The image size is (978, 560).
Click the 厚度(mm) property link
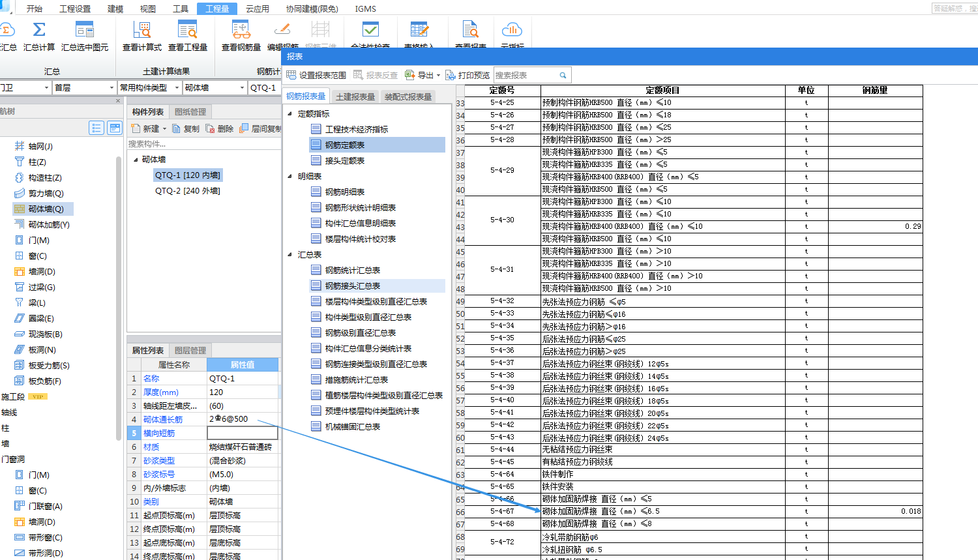(x=161, y=392)
